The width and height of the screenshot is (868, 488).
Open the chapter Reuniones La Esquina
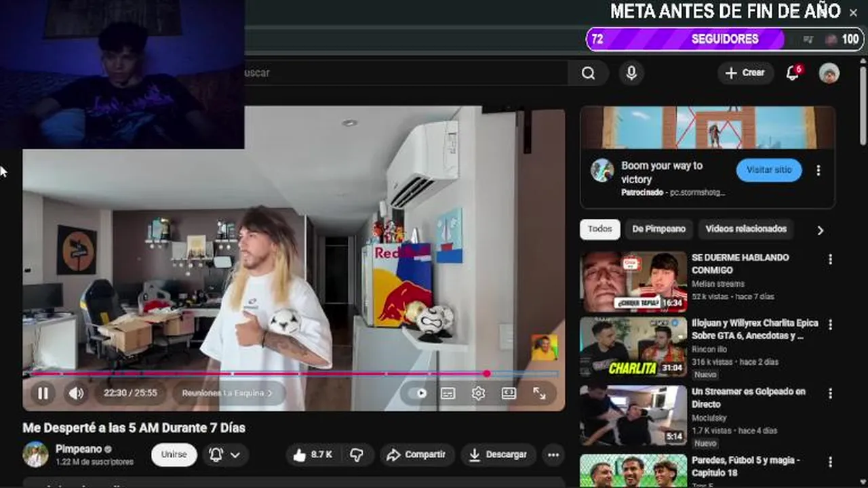coord(226,393)
